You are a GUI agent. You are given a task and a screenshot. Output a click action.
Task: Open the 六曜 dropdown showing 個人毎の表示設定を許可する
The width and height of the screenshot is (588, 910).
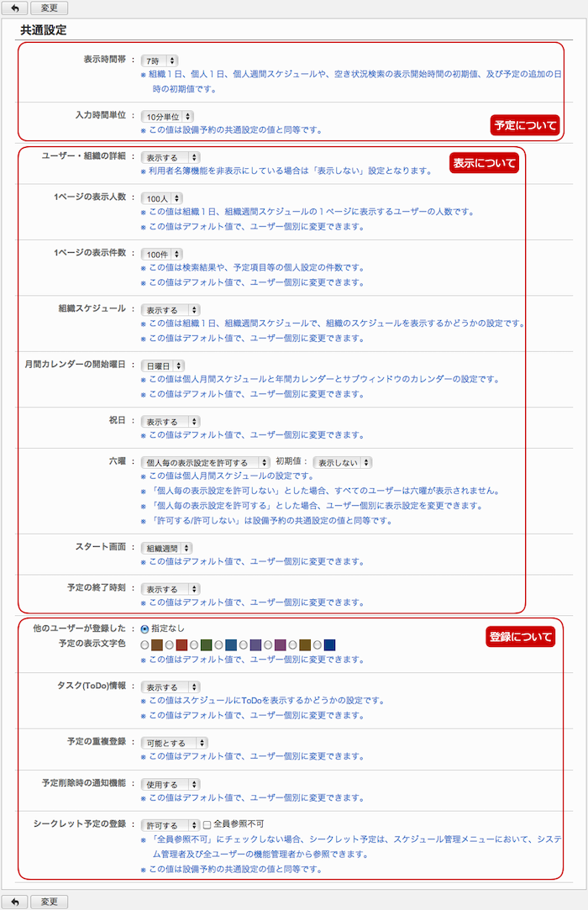pos(206,462)
